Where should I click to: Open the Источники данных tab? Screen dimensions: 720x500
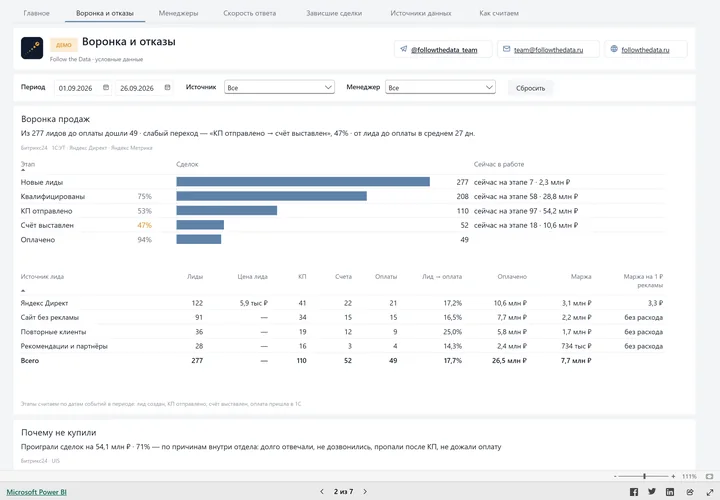[421, 13]
